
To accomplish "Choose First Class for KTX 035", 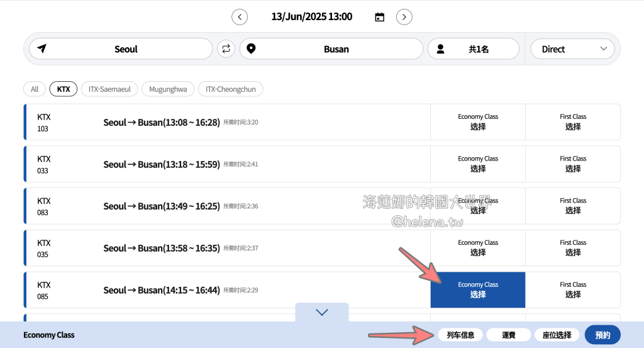I will 573,248.
